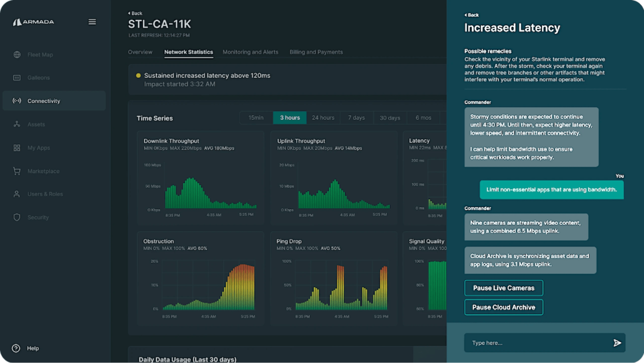Pause Live Cameras from the chat panel
The image size is (644, 363).
503,288
